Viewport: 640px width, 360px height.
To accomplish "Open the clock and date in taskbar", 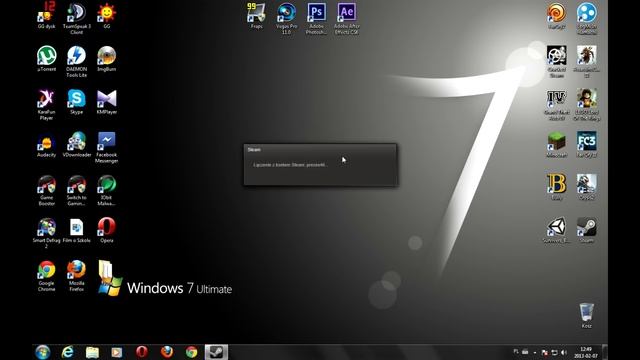I will click(586, 353).
